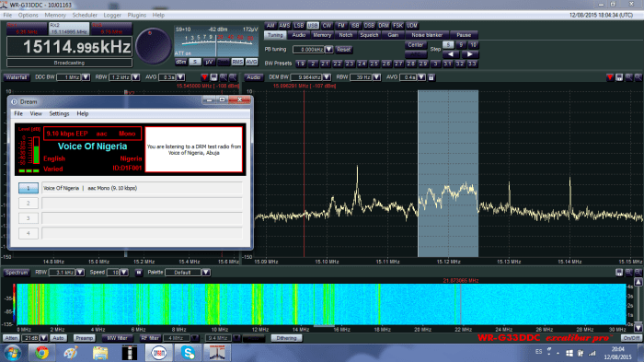Click save icon in demodulator panel
The image size is (644, 362).
(x=619, y=77)
